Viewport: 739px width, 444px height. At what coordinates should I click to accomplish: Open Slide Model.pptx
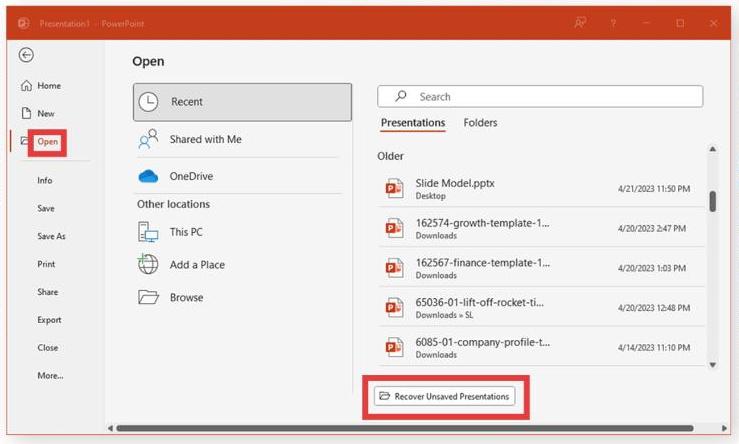coord(541,189)
